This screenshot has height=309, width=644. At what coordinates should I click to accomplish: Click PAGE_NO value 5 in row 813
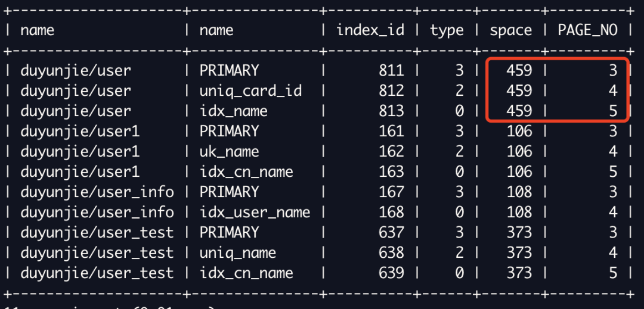click(x=613, y=111)
